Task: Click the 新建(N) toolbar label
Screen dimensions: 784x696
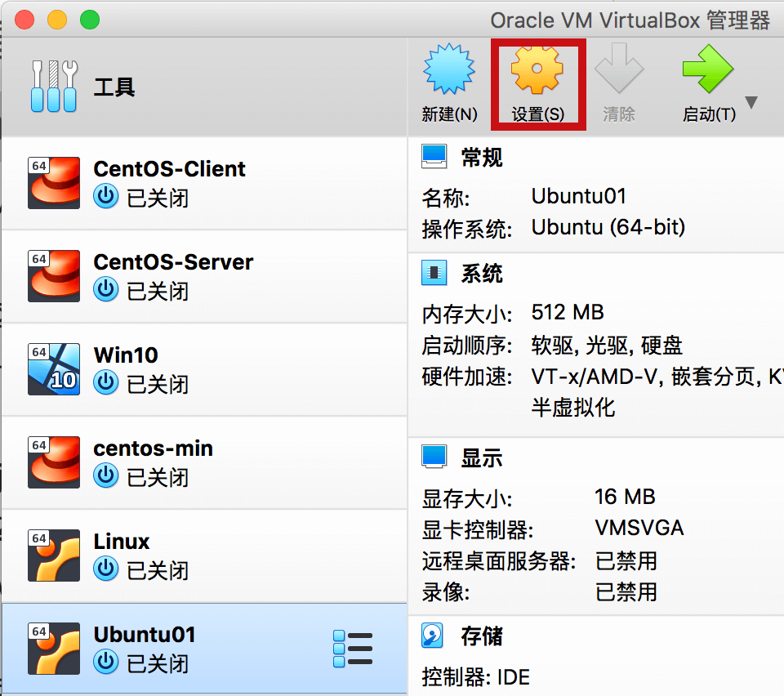Action: tap(449, 114)
